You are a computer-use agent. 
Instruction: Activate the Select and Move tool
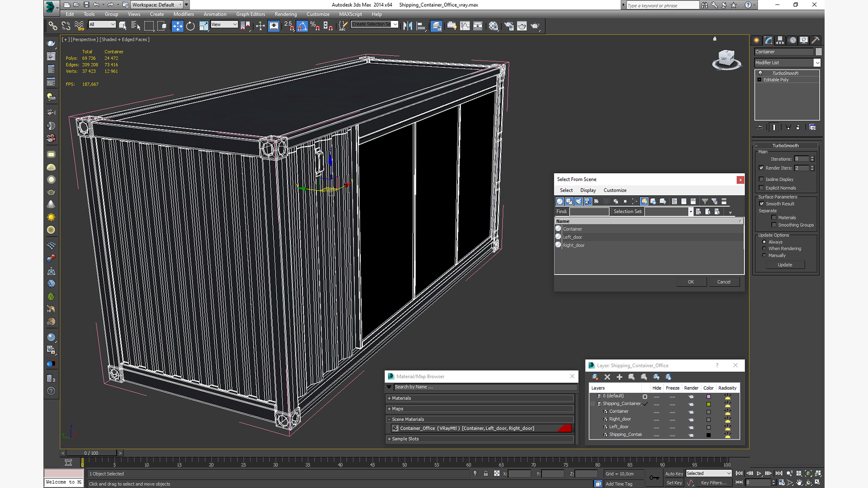(x=177, y=26)
